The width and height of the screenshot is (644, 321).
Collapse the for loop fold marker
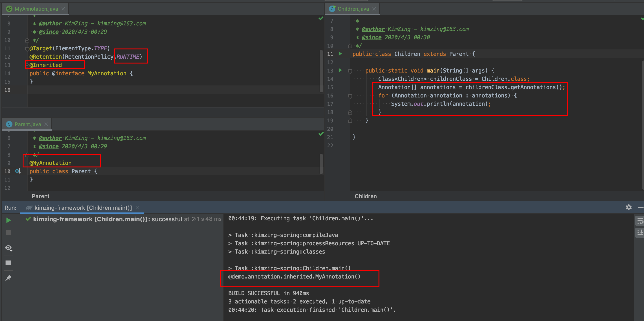[x=350, y=96]
